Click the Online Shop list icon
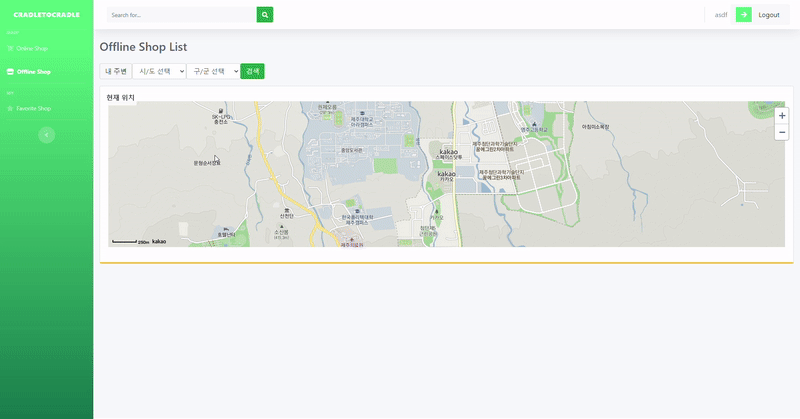Viewport: 800px width, 419px height. click(x=10, y=48)
